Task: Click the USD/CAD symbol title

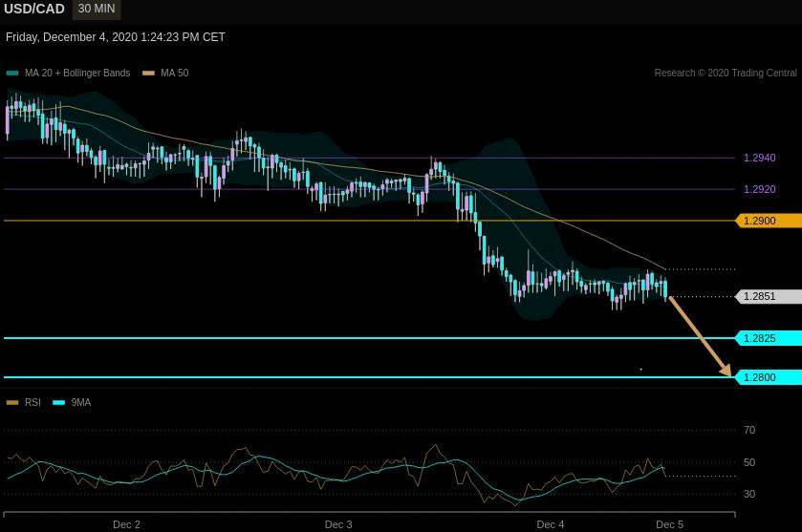Action: tap(34, 10)
